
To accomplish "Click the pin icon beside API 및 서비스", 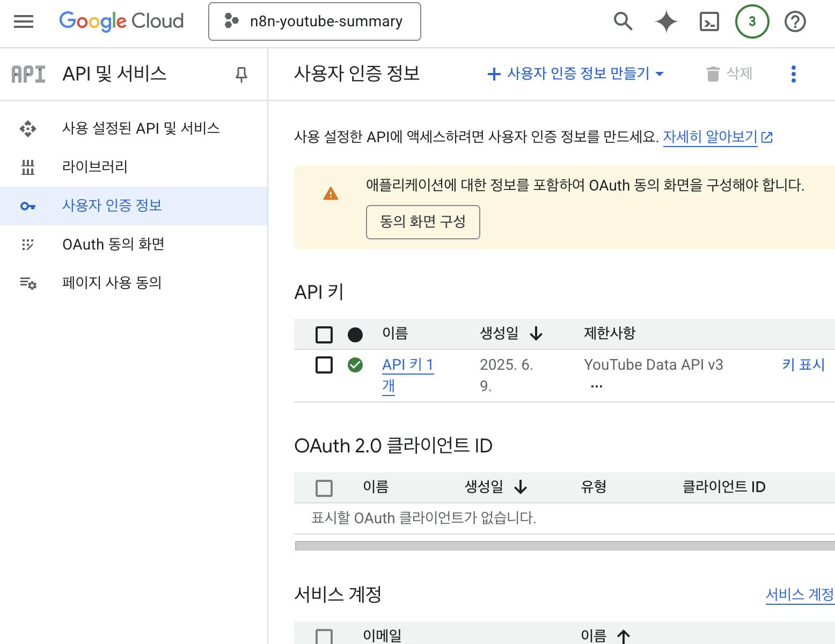I will pos(241,74).
